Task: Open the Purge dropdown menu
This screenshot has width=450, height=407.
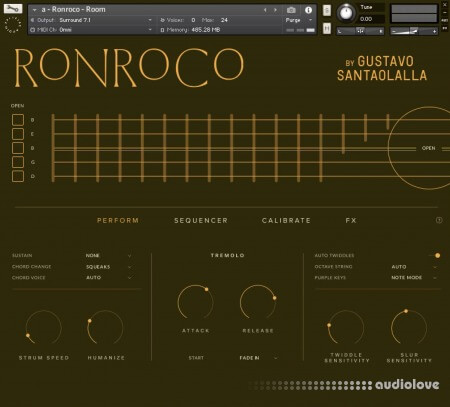Action: tap(299, 20)
